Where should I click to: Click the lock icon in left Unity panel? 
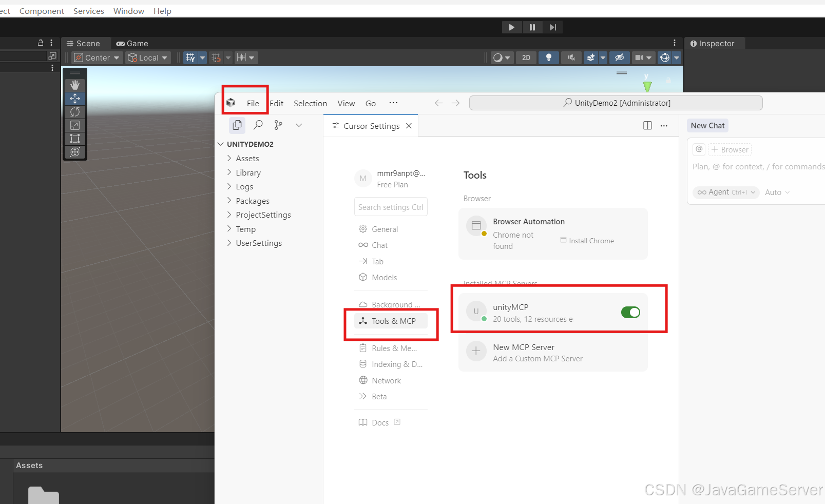41,43
